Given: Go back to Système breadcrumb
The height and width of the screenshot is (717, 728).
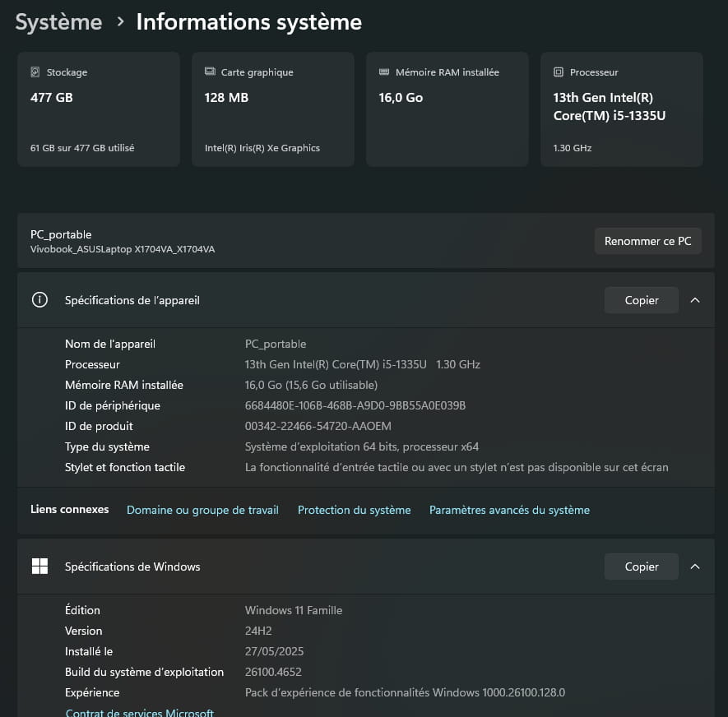Looking at the screenshot, I should [x=58, y=22].
